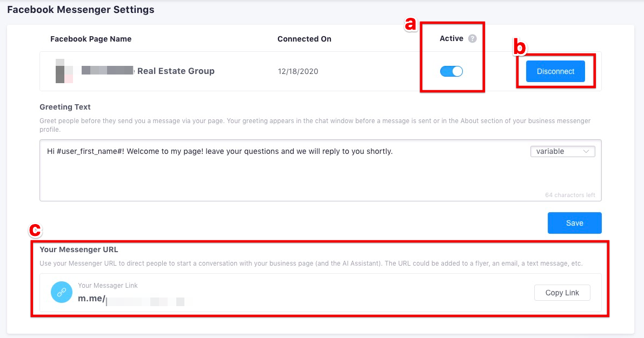644x338 pixels.
Task: Click the Your Messenger URL heading
Action: point(79,249)
